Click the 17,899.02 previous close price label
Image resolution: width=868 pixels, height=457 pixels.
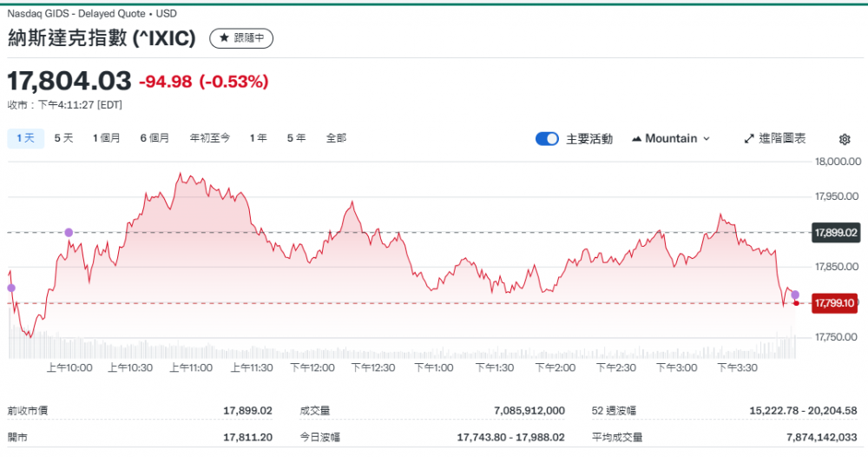(x=834, y=233)
